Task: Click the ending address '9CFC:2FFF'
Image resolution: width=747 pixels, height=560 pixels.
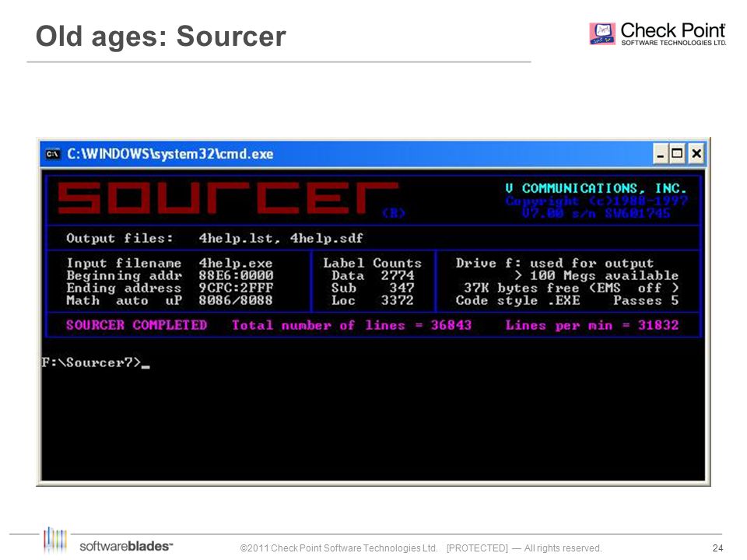Action: pyautogui.click(x=236, y=288)
